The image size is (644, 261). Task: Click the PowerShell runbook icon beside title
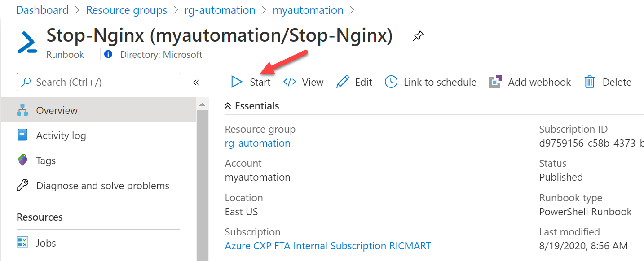point(27,43)
